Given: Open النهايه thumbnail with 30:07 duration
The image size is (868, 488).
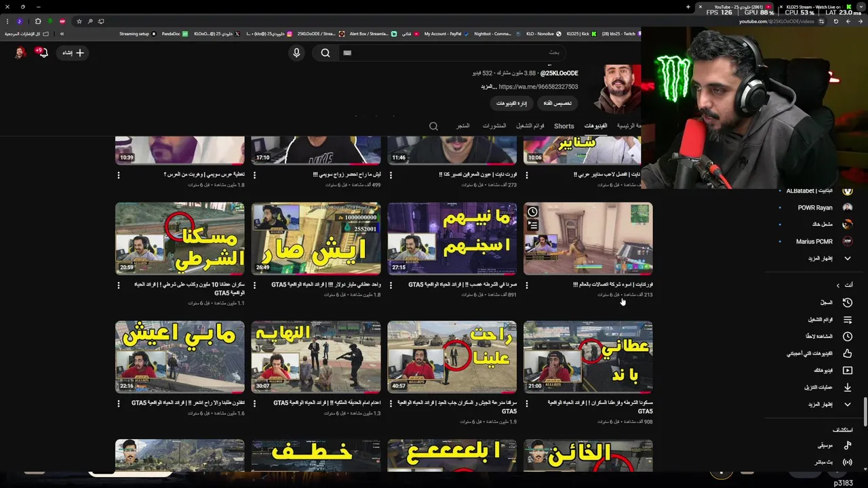Looking at the screenshot, I should pyautogui.click(x=316, y=357).
